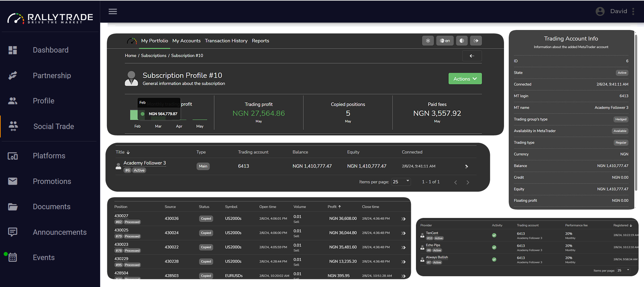Screen dimensions: 644x287
Task: Open position 430027 link
Action: pos(121,216)
